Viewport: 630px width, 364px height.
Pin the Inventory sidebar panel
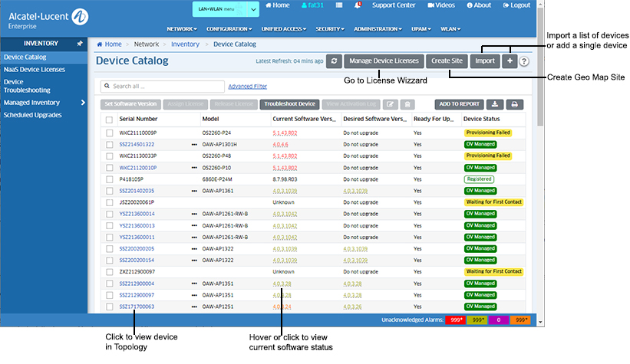pos(80,44)
